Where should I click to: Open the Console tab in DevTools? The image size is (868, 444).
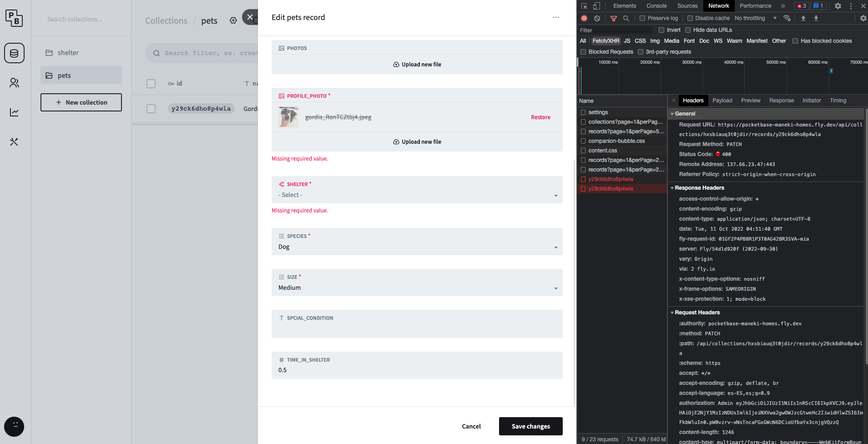(x=656, y=6)
